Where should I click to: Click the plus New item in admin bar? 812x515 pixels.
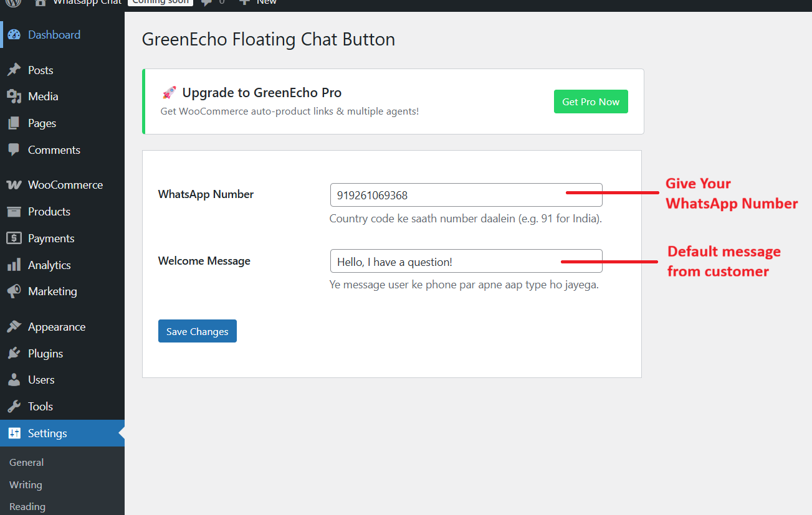[x=258, y=2]
